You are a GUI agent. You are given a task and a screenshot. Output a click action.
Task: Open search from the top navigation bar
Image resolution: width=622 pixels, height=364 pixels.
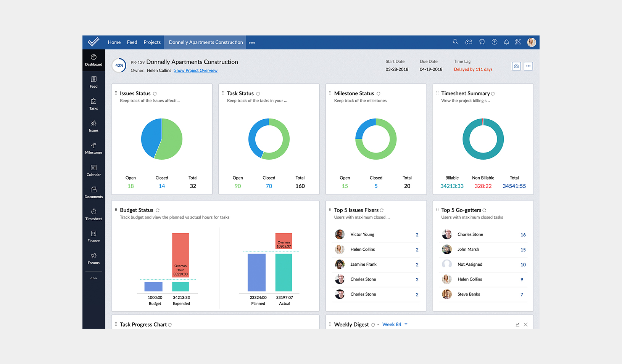455,42
